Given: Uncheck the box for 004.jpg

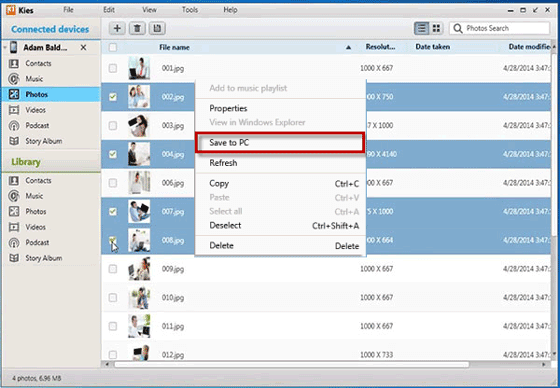Looking at the screenshot, I should (x=113, y=154).
